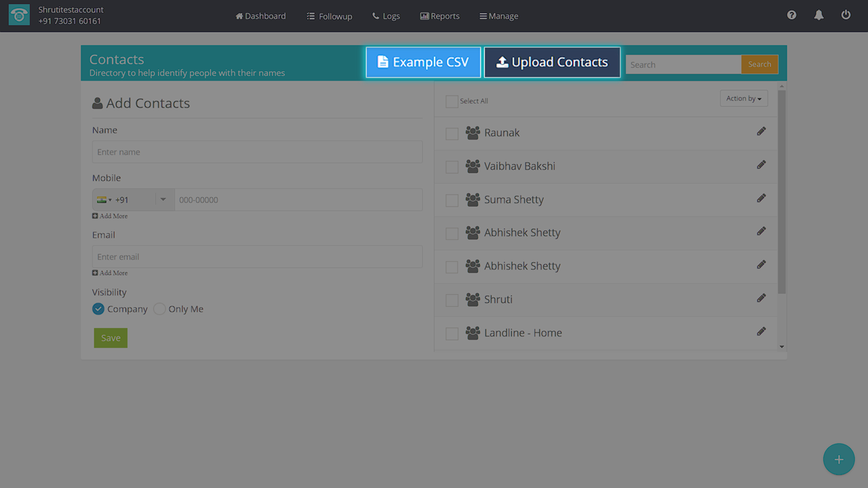Toggle the Select All checkbox
The width and height of the screenshot is (868, 488).
(452, 102)
